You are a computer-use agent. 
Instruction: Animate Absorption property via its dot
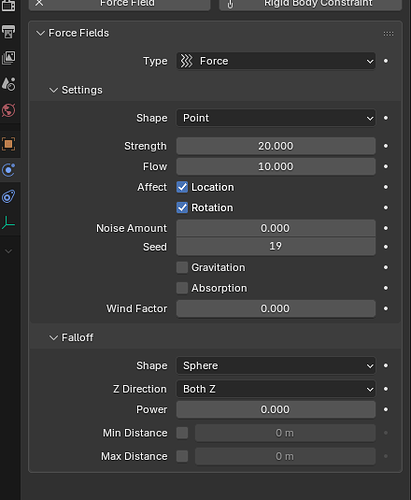386,288
